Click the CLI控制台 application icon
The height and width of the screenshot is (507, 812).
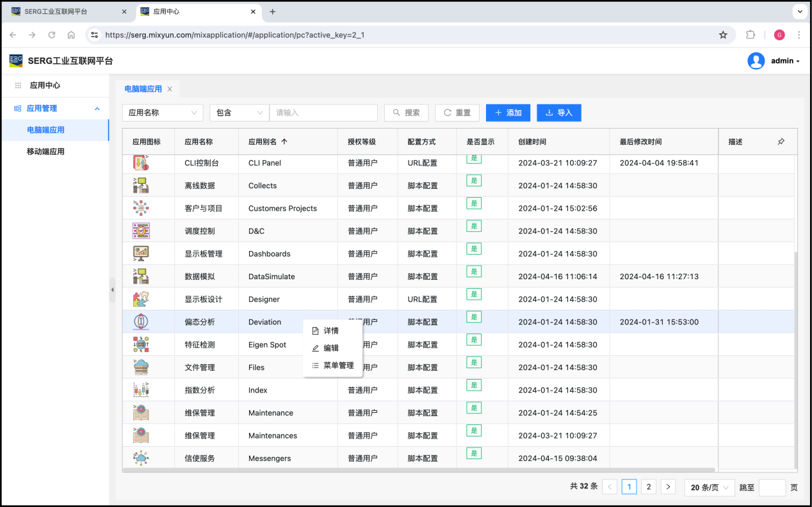coord(141,163)
